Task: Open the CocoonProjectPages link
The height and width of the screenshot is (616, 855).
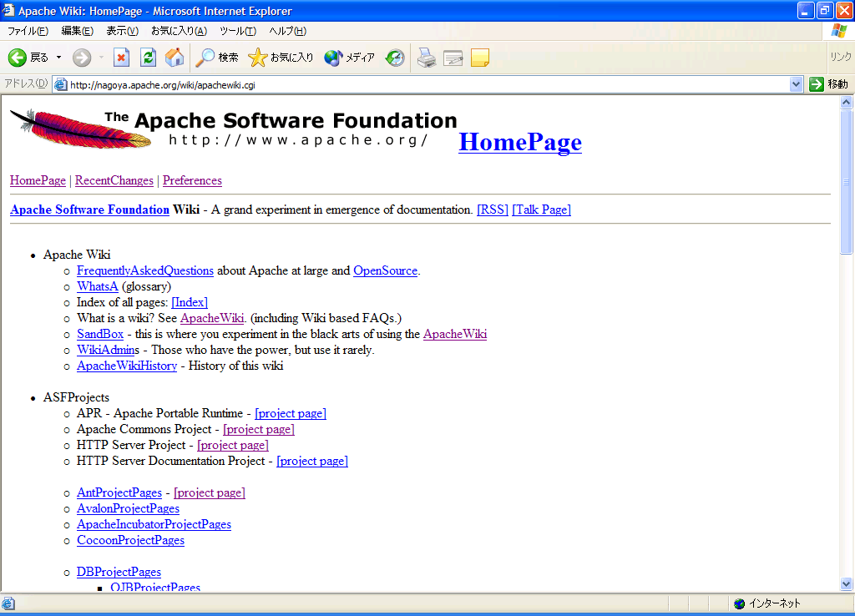Action: [x=130, y=540]
